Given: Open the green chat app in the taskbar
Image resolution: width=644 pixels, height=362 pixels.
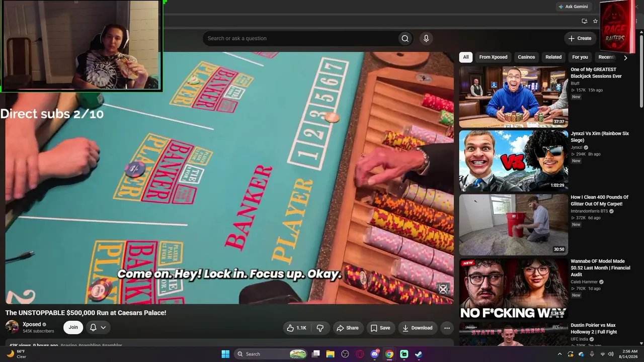Looking at the screenshot, I should (404, 354).
